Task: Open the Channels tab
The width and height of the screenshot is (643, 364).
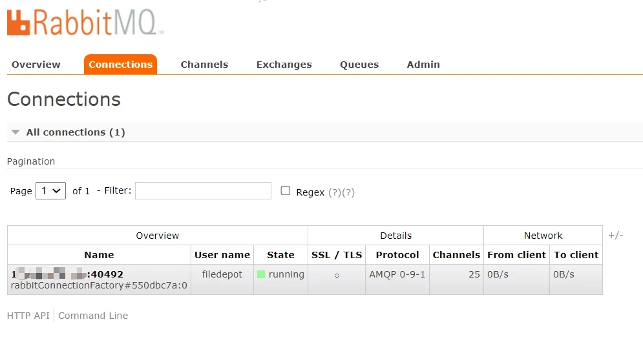Action: click(204, 65)
